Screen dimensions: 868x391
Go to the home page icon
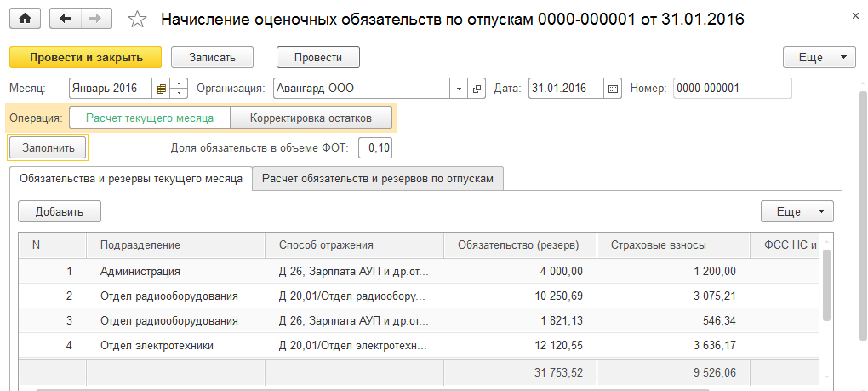(x=24, y=19)
